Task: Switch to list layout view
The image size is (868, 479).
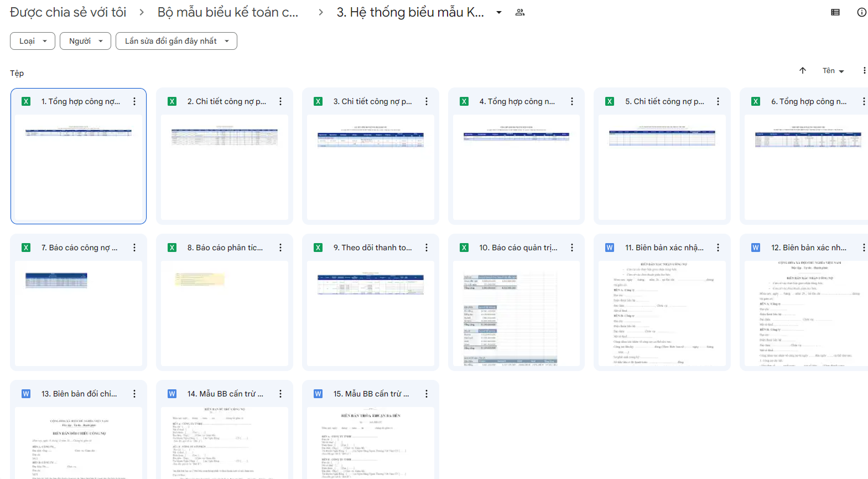Action: [x=835, y=12]
